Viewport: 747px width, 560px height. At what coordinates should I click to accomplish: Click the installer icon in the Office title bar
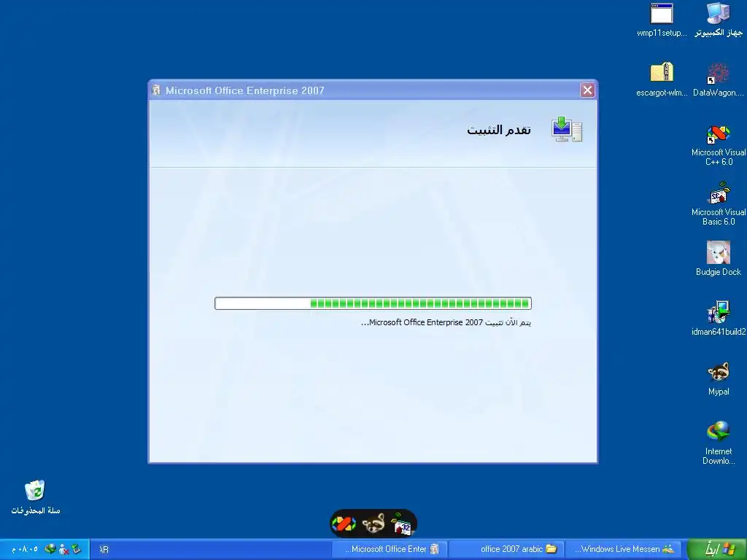156,90
